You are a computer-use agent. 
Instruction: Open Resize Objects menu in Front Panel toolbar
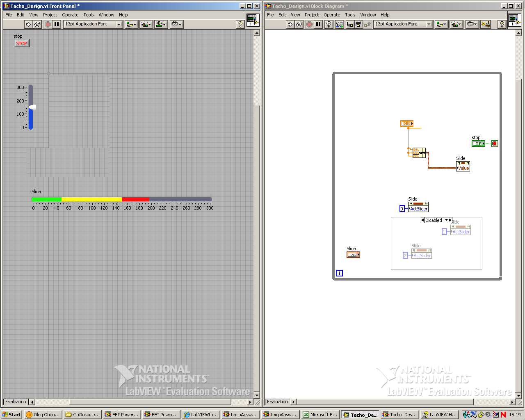[x=161, y=24]
